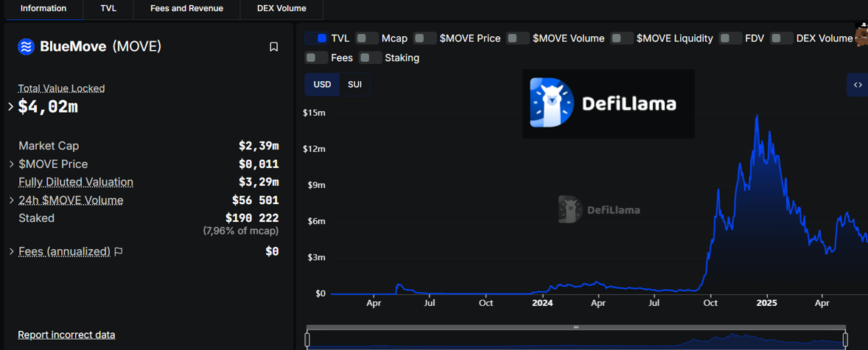The height and width of the screenshot is (350, 868).
Task: Enable the Fees chart series
Action: click(x=317, y=57)
